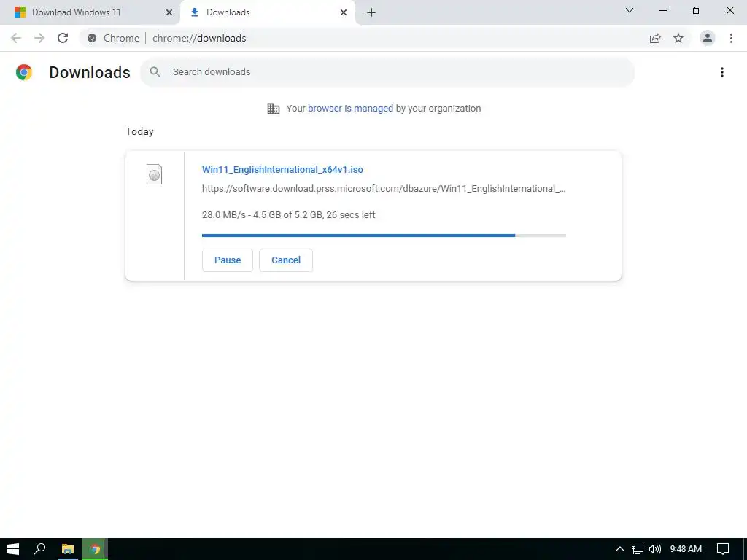
Task: Share this page icon in address bar
Action: [x=655, y=38]
